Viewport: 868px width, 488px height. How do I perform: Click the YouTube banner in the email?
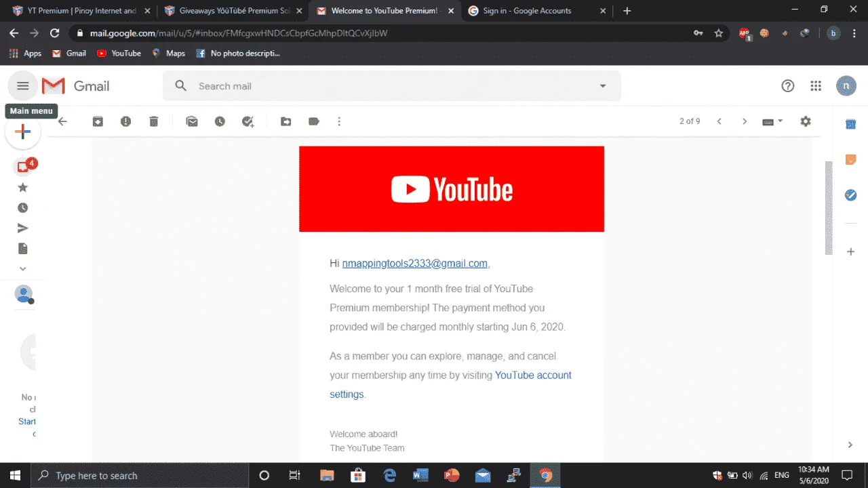pos(452,189)
